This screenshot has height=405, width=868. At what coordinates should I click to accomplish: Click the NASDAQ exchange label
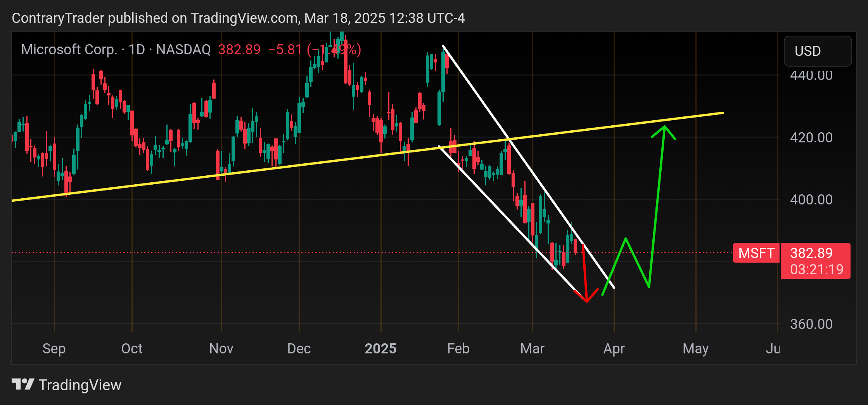click(x=183, y=50)
